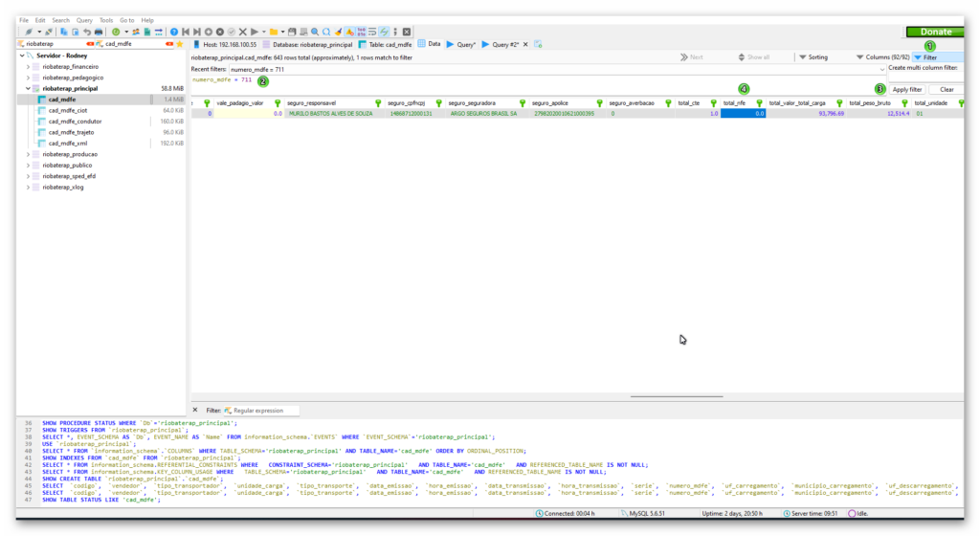Switch to the Data tab

[x=430, y=44]
